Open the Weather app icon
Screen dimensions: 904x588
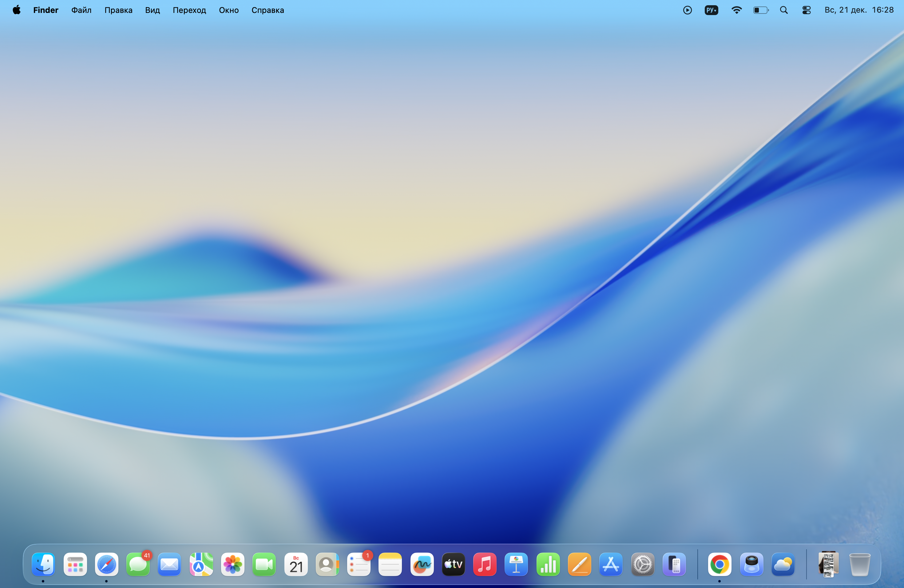(783, 564)
